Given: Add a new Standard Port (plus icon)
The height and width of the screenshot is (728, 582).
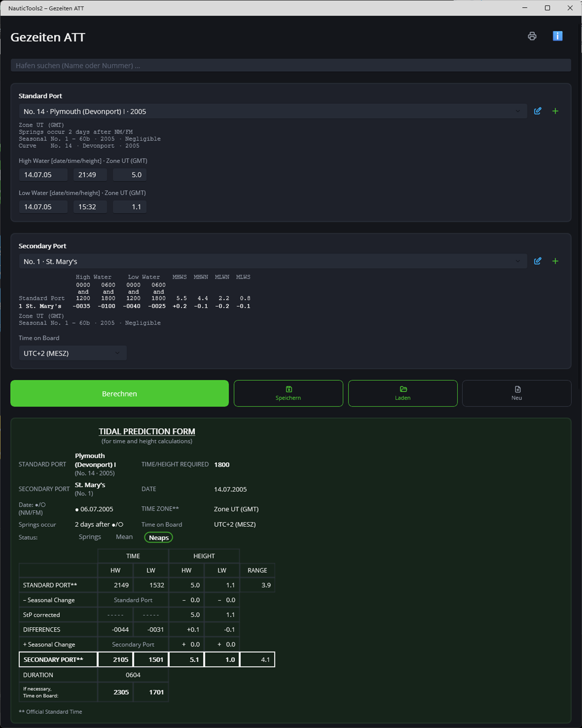Looking at the screenshot, I should (556, 111).
